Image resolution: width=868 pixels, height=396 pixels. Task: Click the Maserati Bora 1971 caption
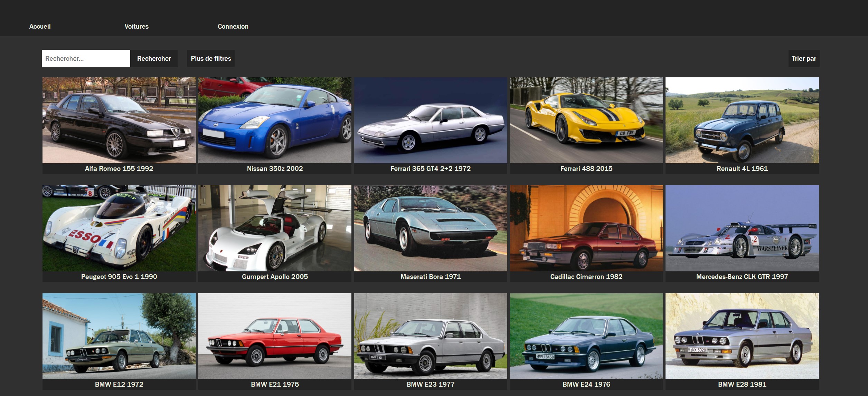[430, 277]
